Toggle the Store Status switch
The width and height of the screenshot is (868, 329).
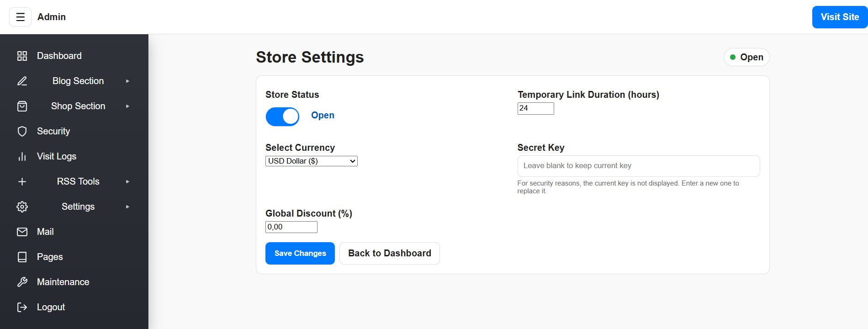[x=282, y=117]
